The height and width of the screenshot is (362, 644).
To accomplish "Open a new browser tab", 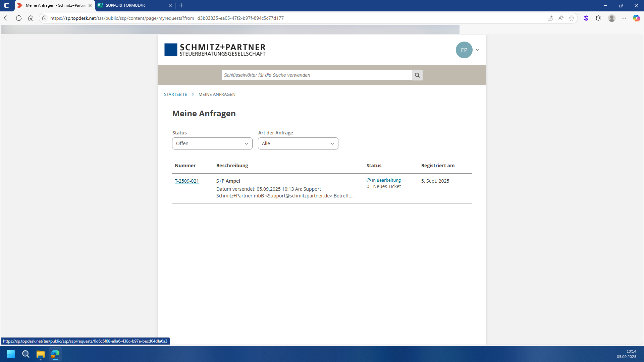I will tap(181, 5).
